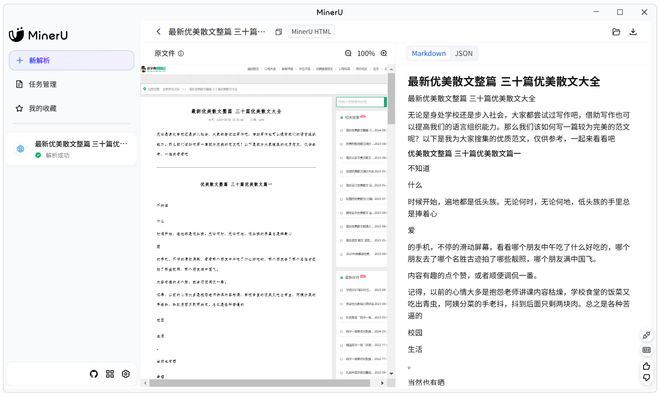Viewport: 660px width, 396px height.
Task: Click the 原文件 label
Action: [x=165, y=53]
